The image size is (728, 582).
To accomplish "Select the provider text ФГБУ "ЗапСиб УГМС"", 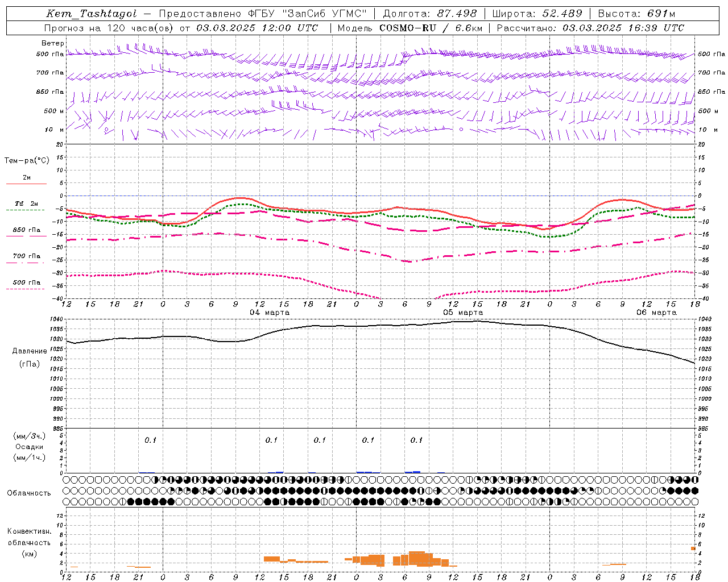I will [x=308, y=14].
